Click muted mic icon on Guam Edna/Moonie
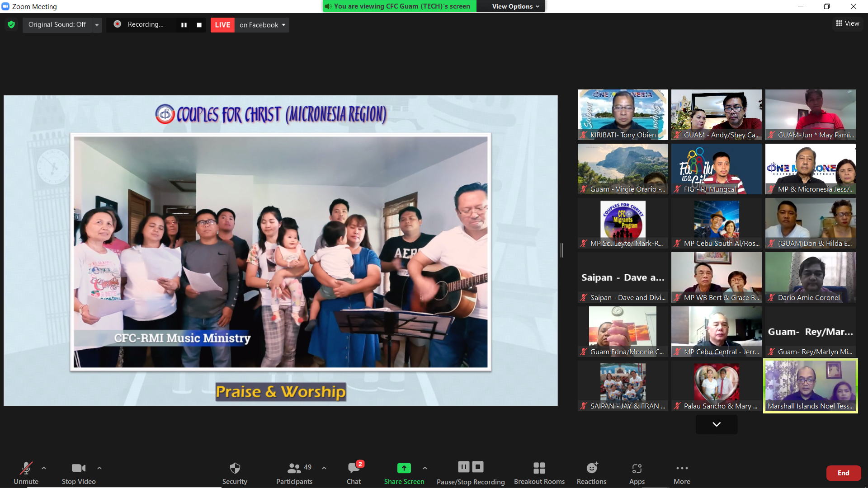The width and height of the screenshot is (868, 488). pos(584,352)
